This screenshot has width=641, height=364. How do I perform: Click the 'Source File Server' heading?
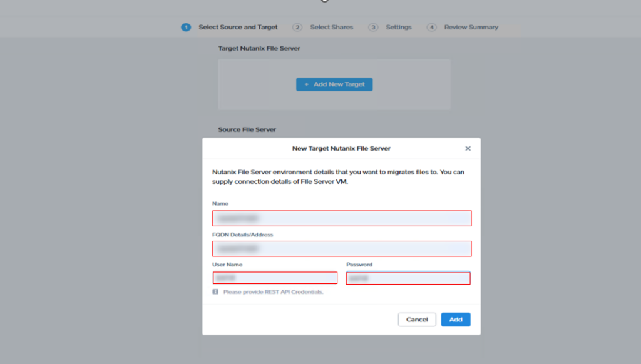(247, 129)
